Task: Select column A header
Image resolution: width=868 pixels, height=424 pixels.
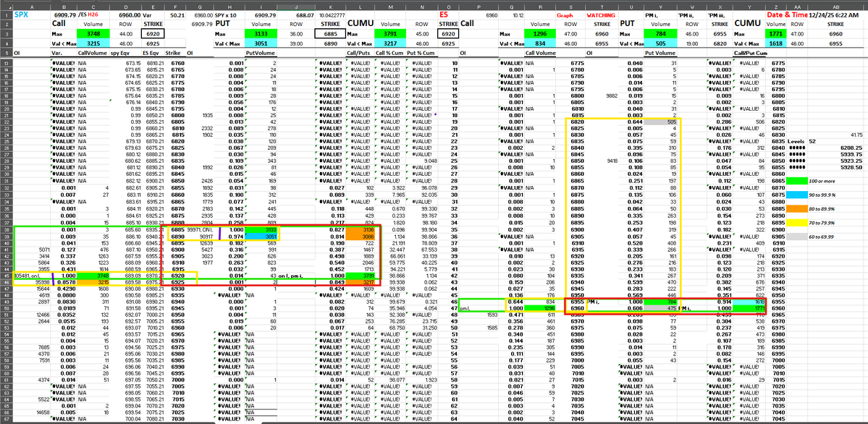Action: tap(31, 7)
